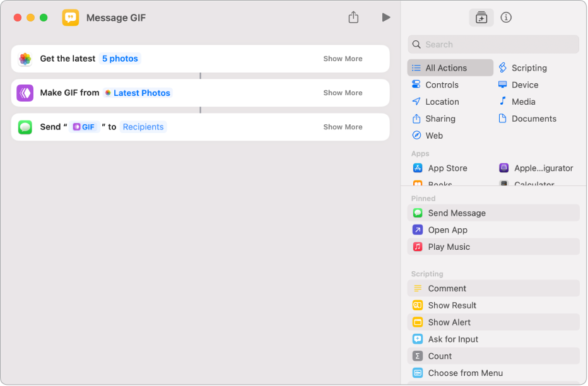
Task: Choose the Comment scripting action
Action: pyautogui.click(x=493, y=288)
